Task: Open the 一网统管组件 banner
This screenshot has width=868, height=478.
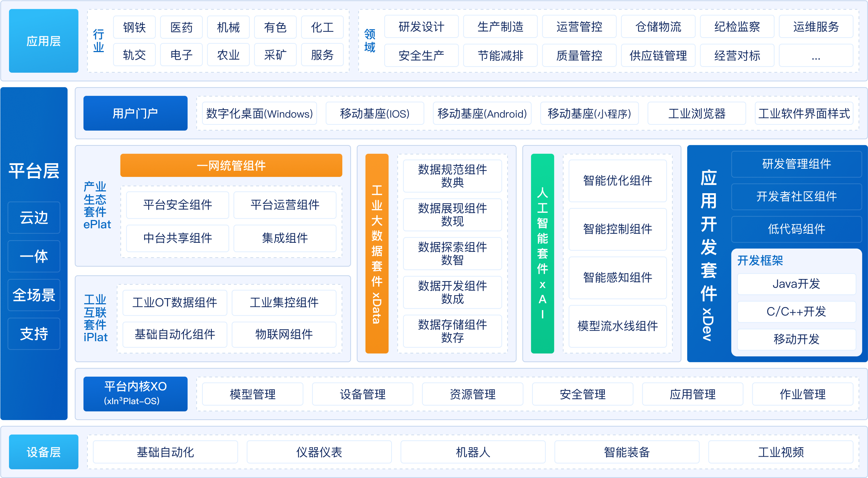Action: [231, 165]
